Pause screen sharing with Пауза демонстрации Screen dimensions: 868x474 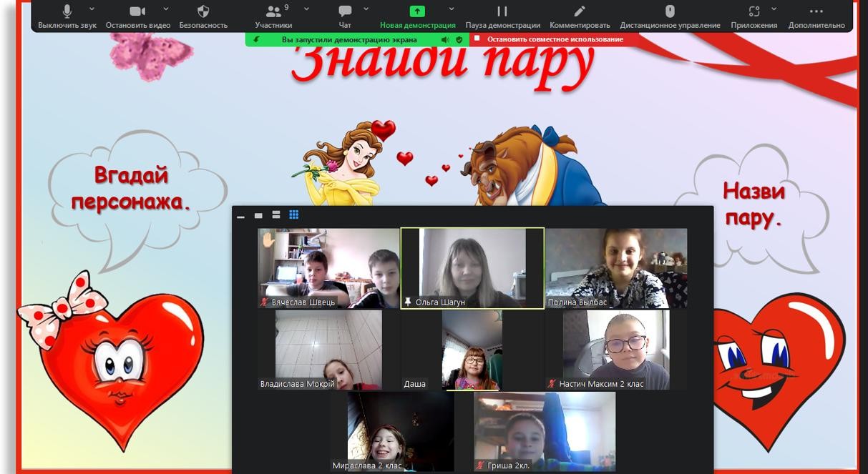point(502,11)
